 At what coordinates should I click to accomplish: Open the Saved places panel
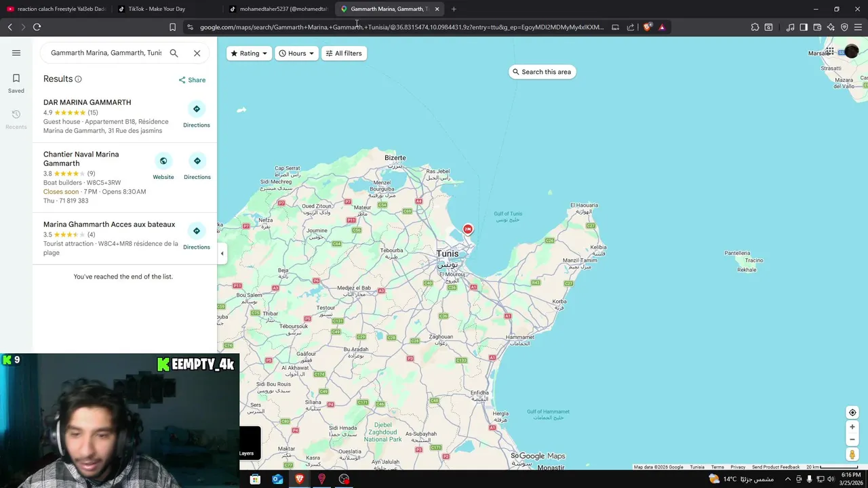[x=16, y=83]
